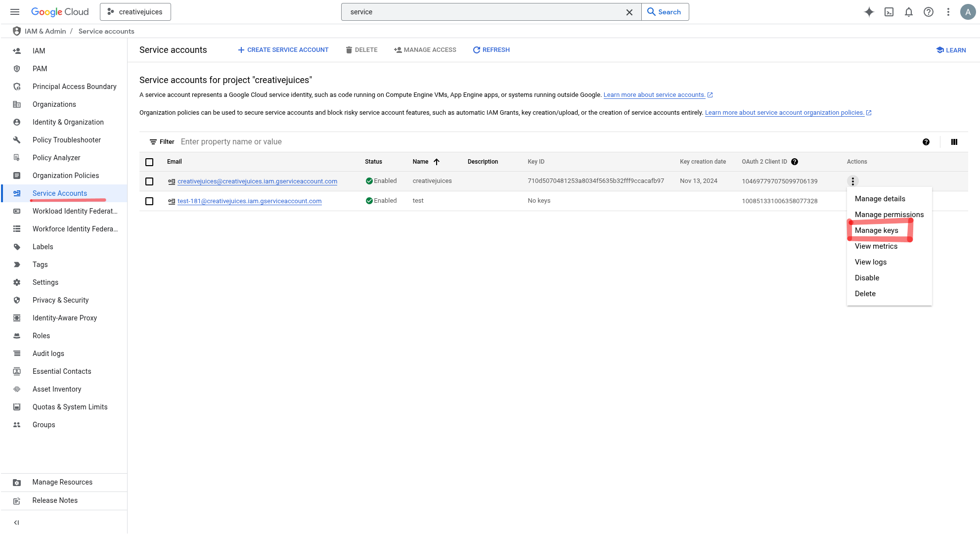The width and height of the screenshot is (980, 534).
Task: Open the creativejuices project selector dropdown
Action: click(x=135, y=12)
